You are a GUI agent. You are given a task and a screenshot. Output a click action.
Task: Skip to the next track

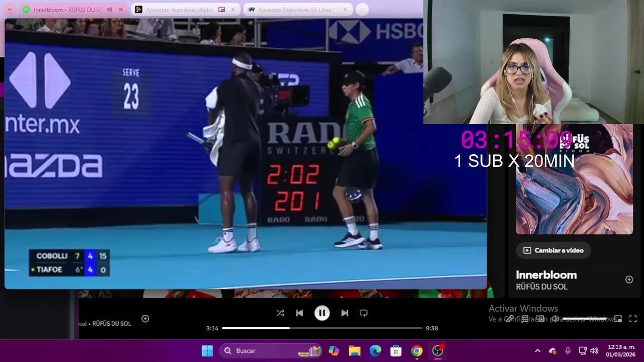pyautogui.click(x=345, y=313)
